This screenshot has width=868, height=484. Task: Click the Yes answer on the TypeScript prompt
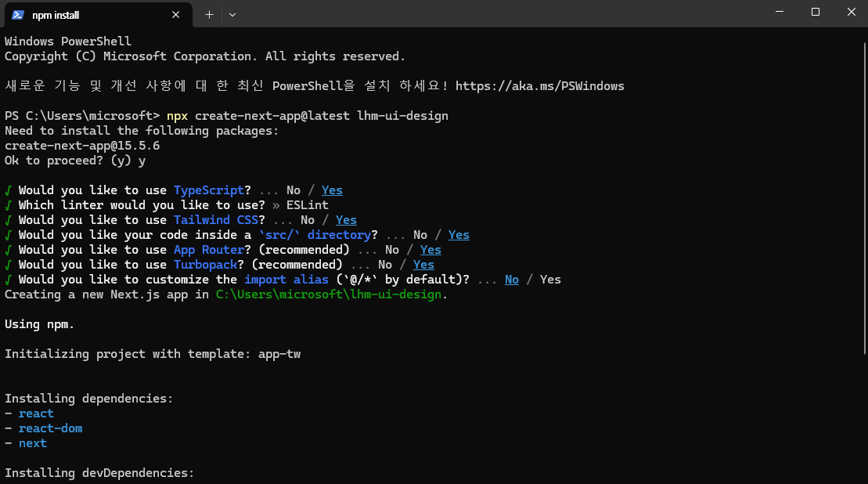click(x=332, y=190)
